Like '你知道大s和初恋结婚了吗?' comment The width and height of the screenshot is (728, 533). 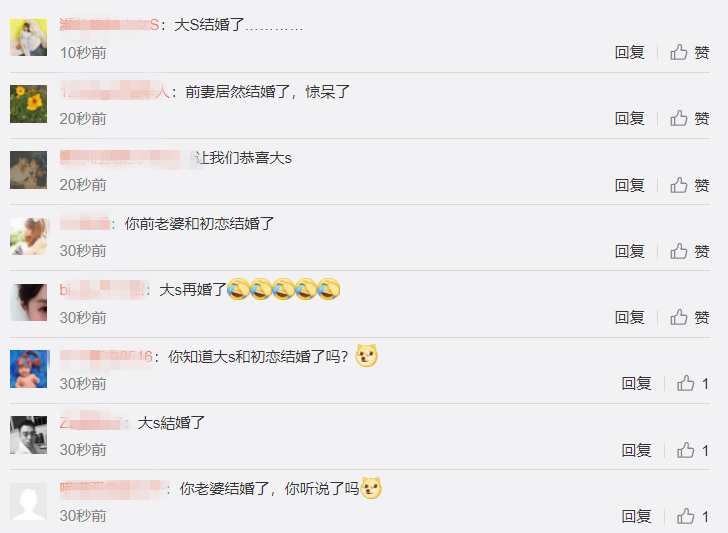693,384
